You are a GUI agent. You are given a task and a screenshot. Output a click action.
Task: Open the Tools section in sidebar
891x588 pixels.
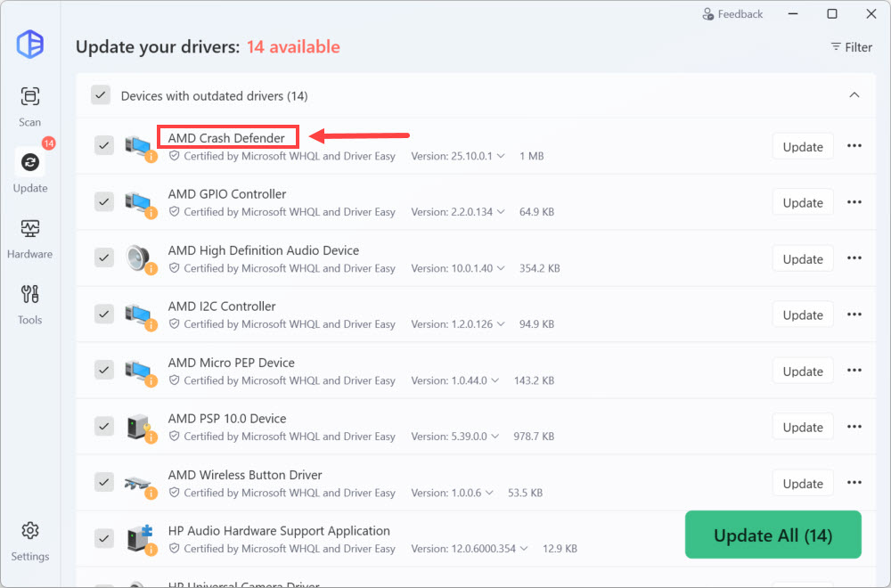pos(30,304)
